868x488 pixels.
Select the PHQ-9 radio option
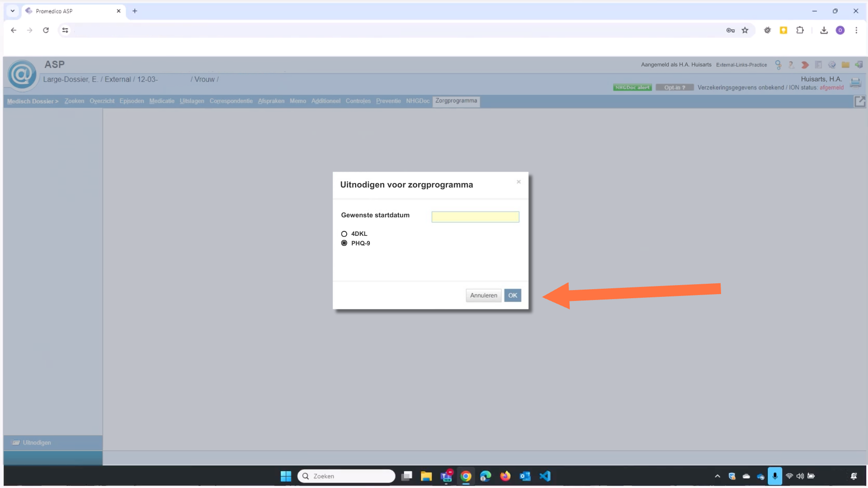(344, 243)
